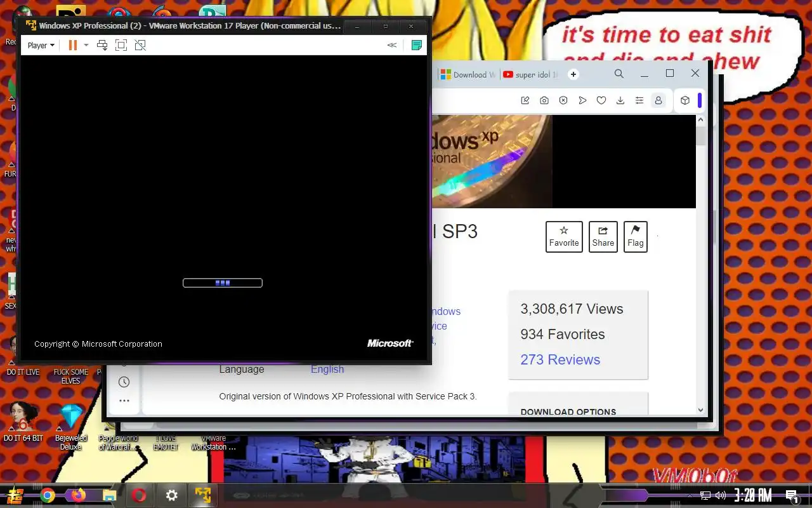Image resolution: width=812 pixels, height=508 pixels.
Task: Open the FUCK SOME ELVES desktop shortcut
Action: 71,376
